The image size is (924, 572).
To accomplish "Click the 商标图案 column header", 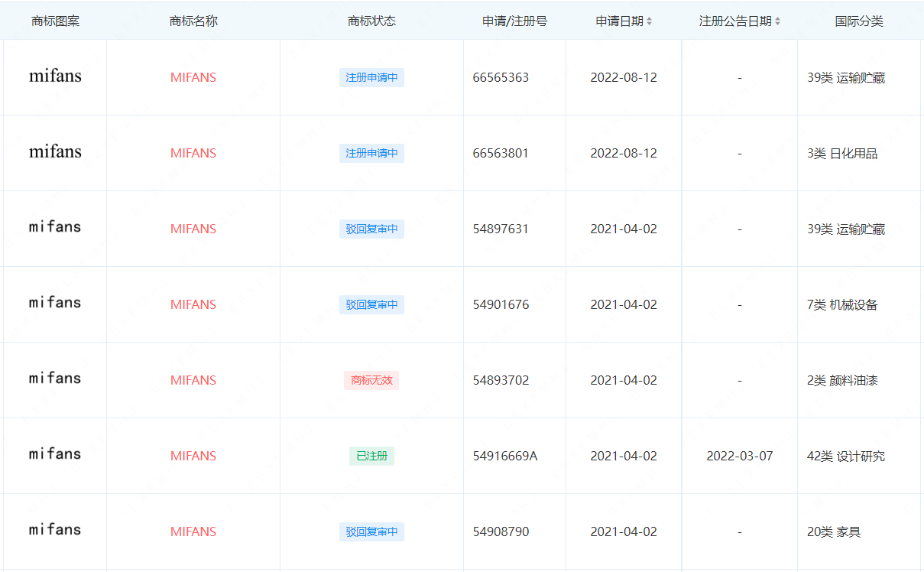I will click(x=55, y=21).
